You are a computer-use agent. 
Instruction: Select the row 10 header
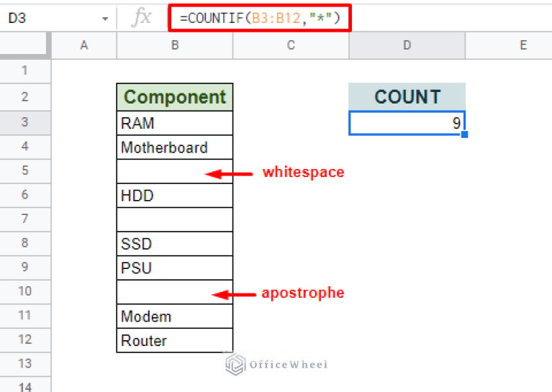[24, 291]
